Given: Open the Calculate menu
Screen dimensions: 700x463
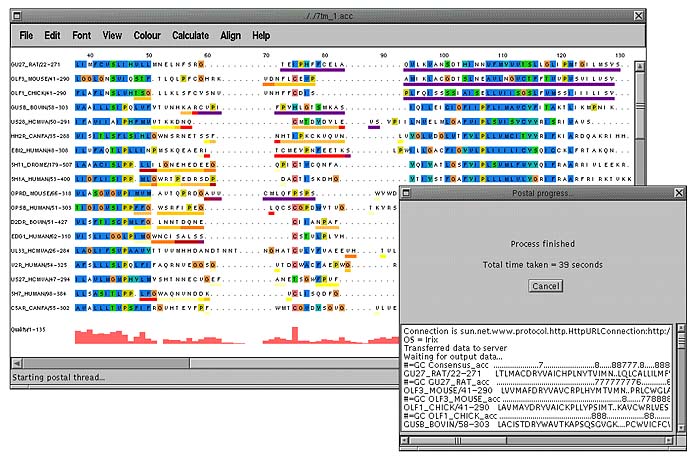Looking at the screenshot, I should [x=190, y=35].
